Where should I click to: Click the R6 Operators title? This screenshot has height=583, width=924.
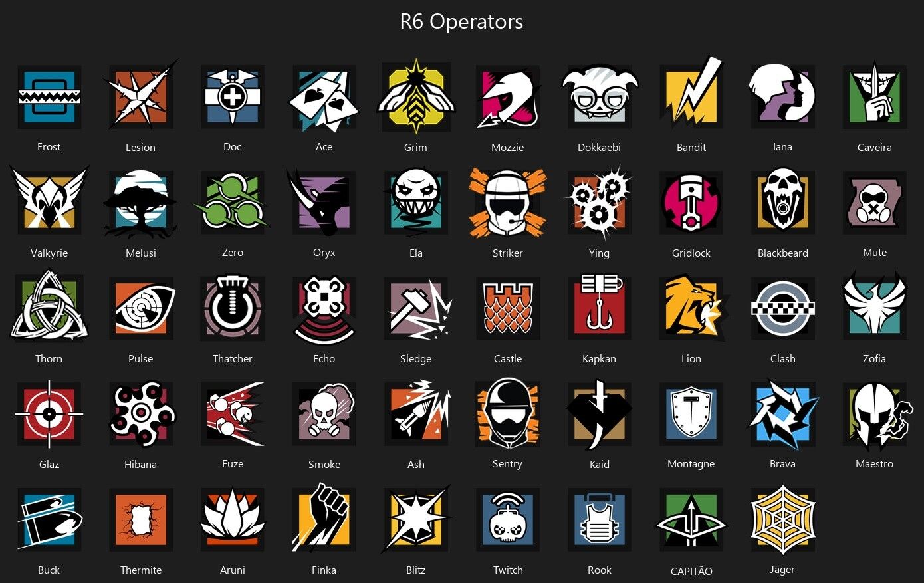pyautogui.click(x=461, y=21)
